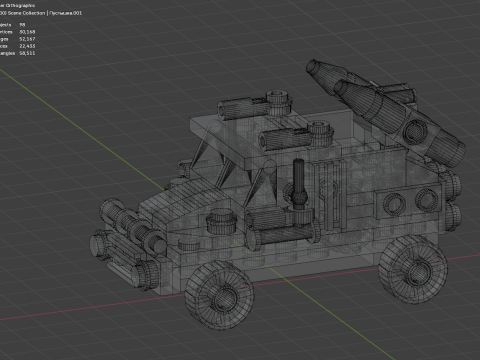Click the triangles count value 58,511
This screenshot has width=480, height=360.
point(27,53)
